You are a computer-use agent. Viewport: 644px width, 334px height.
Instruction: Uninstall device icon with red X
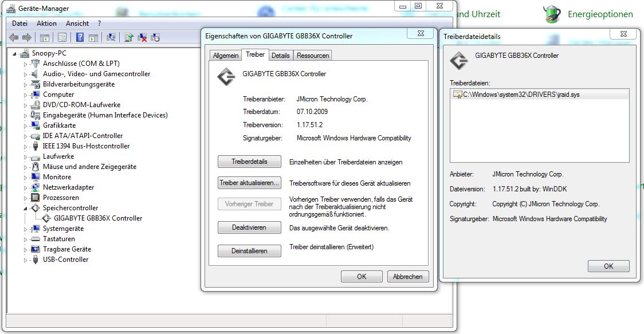point(142,38)
